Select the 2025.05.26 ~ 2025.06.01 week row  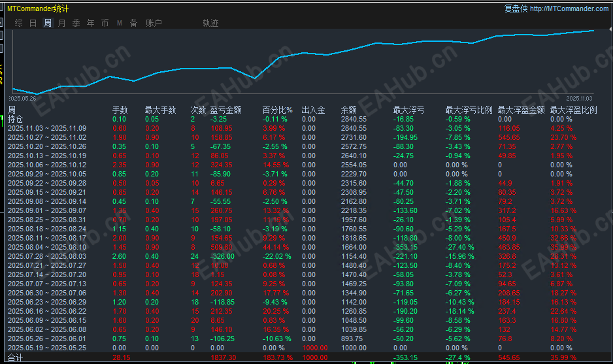307,339
